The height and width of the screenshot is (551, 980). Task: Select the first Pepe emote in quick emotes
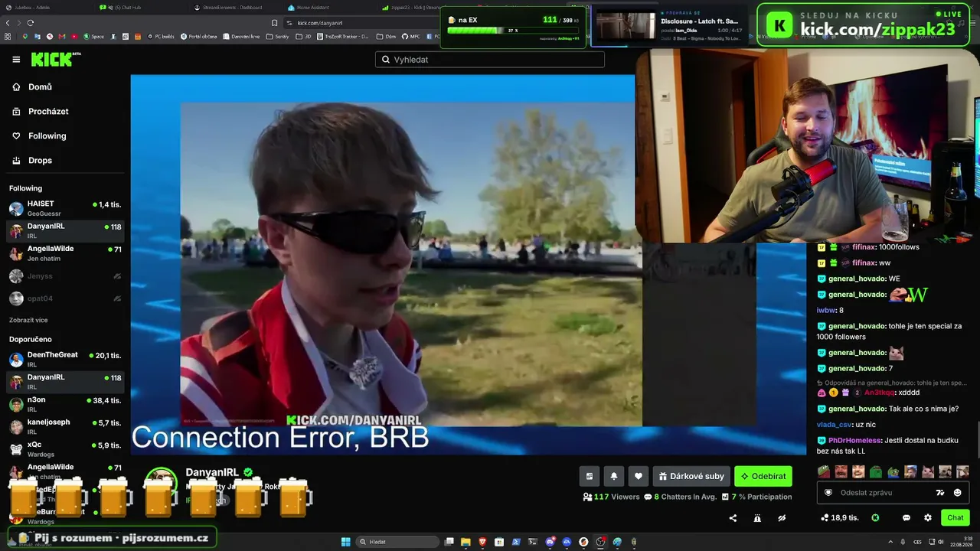(x=824, y=471)
